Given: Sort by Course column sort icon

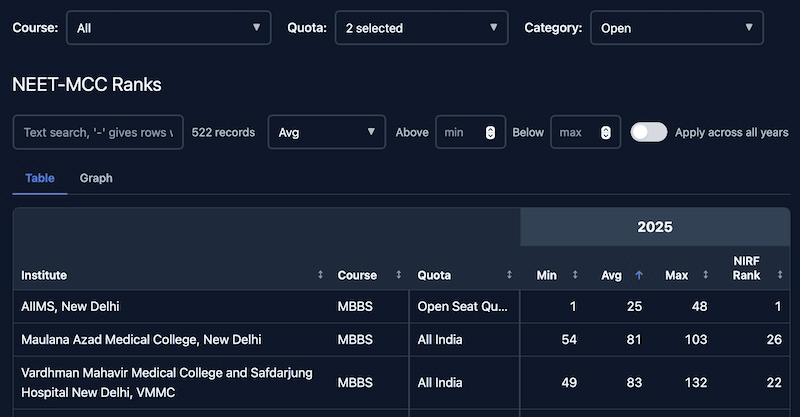Looking at the screenshot, I should click(x=399, y=275).
